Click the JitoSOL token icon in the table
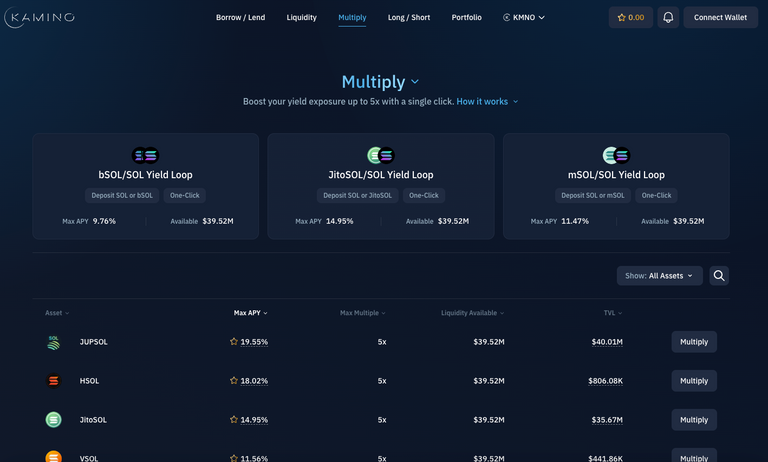The width and height of the screenshot is (768, 462). tap(53, 420)
